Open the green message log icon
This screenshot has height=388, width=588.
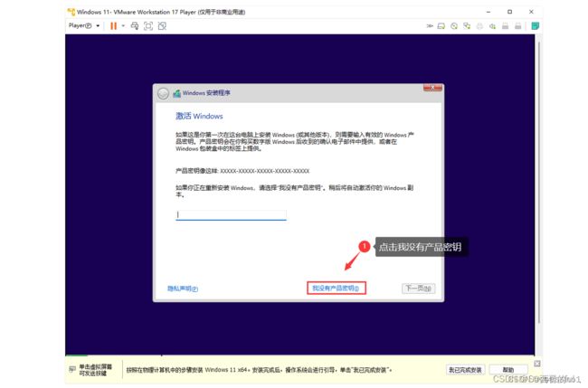(x=536, y=26)
